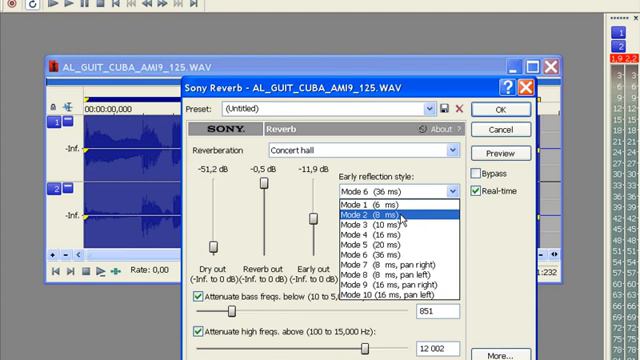The height and width of the screenshot is (360, 640).
Task: Click channel 1 number button in WAV window
Action: point(54,122)
